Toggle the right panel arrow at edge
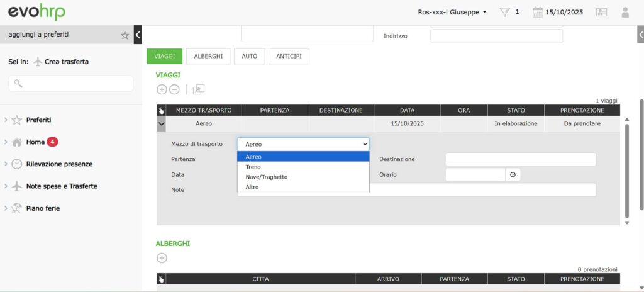This screenshot has width=644, height=292. click(x=640, y=35)
